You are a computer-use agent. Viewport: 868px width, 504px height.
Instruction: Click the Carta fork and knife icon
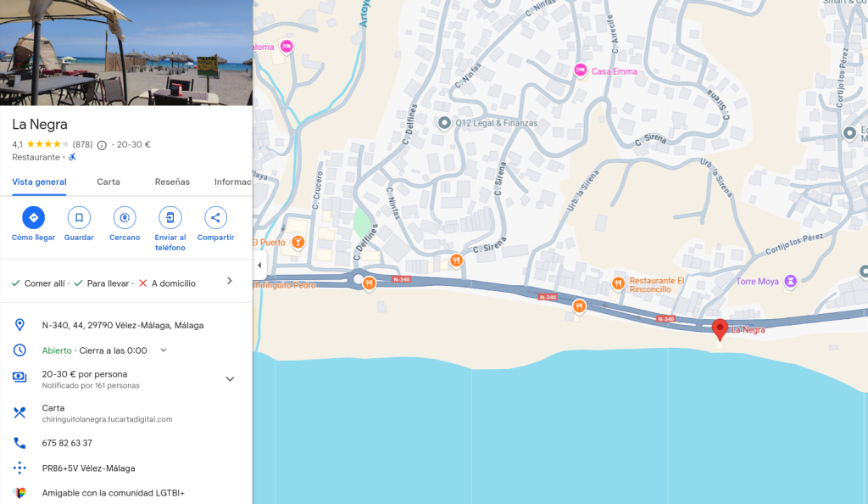pos(19,412)
